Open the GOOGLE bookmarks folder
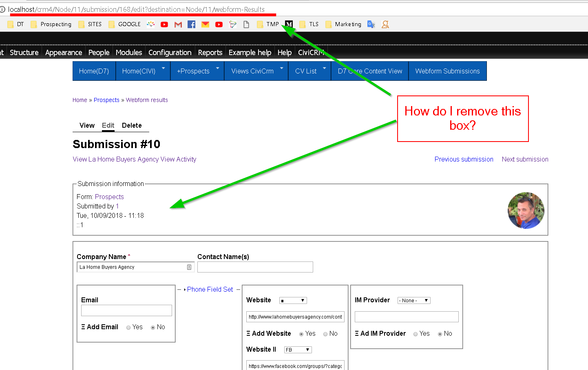Viewport: 588px width, 370px height. coord(124,24)
